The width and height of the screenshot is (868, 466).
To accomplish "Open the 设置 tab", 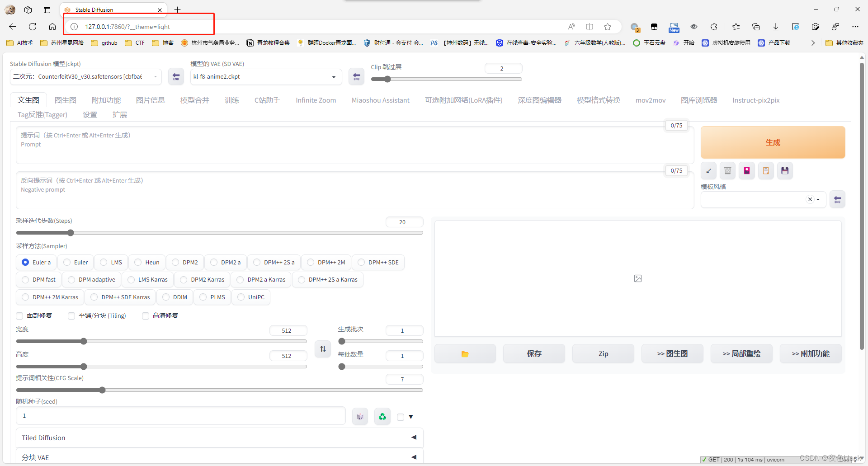I will [x=90, y=115].
